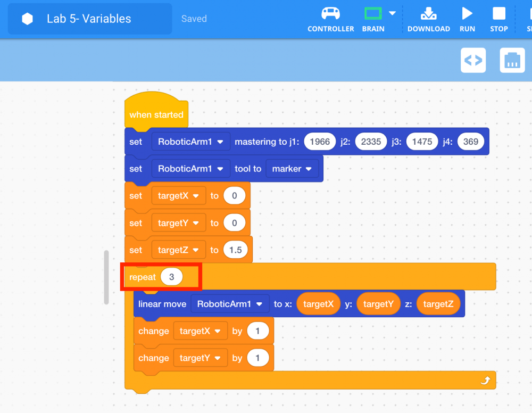Screen dimensions: 532x413
Task: Stop the running project
Action: [x=498, y=13]
